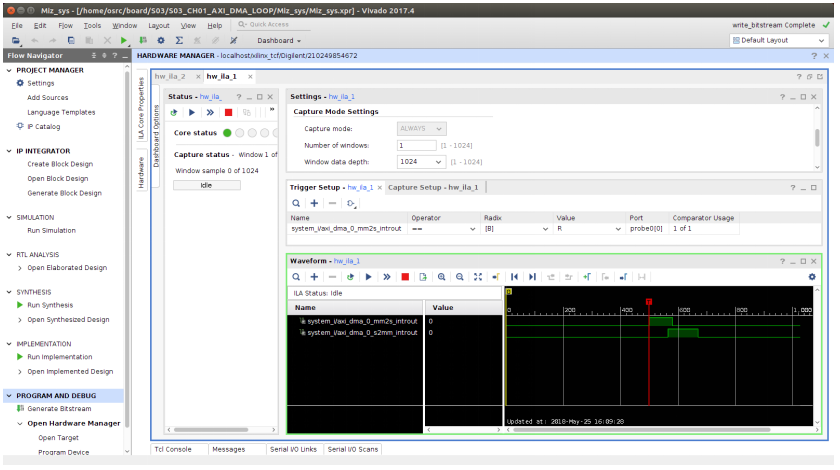Zoom in on waveform
Image resolution: width=840 pixels, height=470 pixels.
click(441, 277)
